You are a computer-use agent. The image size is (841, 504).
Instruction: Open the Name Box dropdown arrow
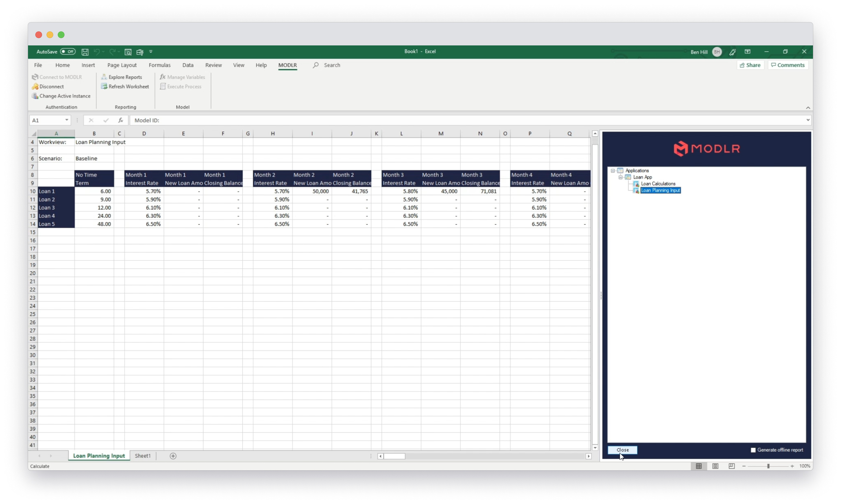[66, 120]
